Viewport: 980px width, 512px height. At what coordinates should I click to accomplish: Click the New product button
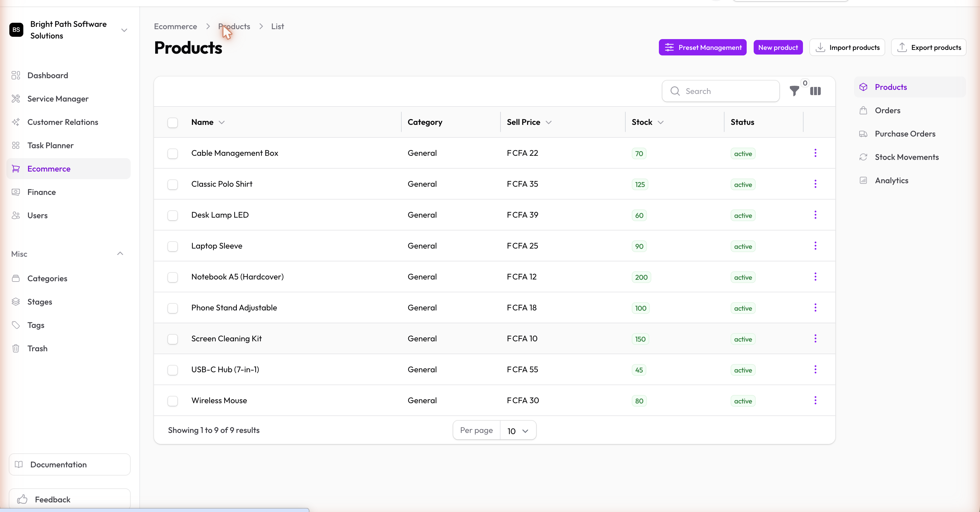tap(778, 47)
